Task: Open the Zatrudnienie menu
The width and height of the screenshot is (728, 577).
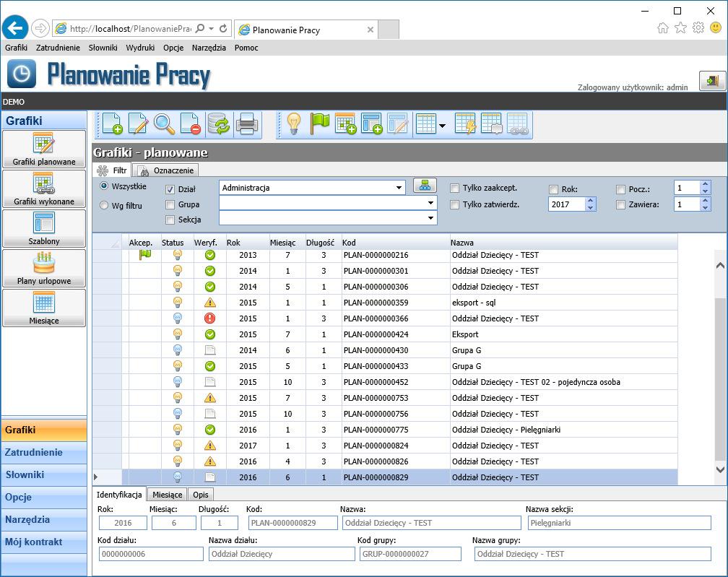Action: click(x=58, y=48)
